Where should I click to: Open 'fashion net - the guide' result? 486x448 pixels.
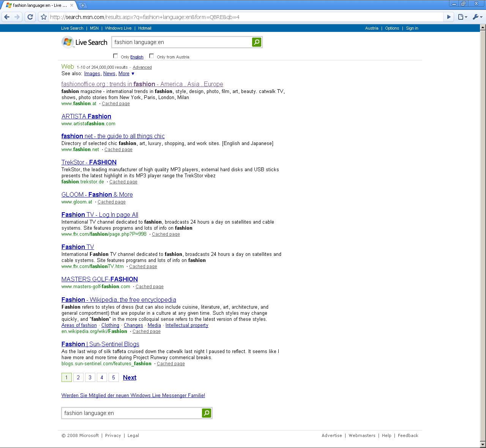[x=113, y=136]
